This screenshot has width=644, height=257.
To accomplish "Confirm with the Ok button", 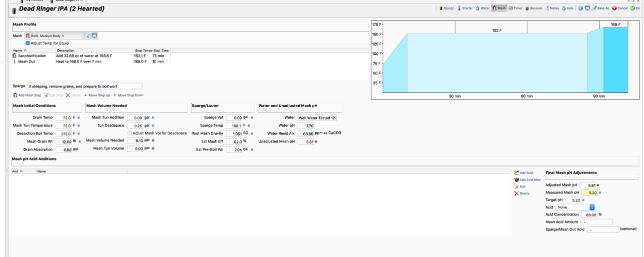I will pyautogui.click(x=635, y=8).
